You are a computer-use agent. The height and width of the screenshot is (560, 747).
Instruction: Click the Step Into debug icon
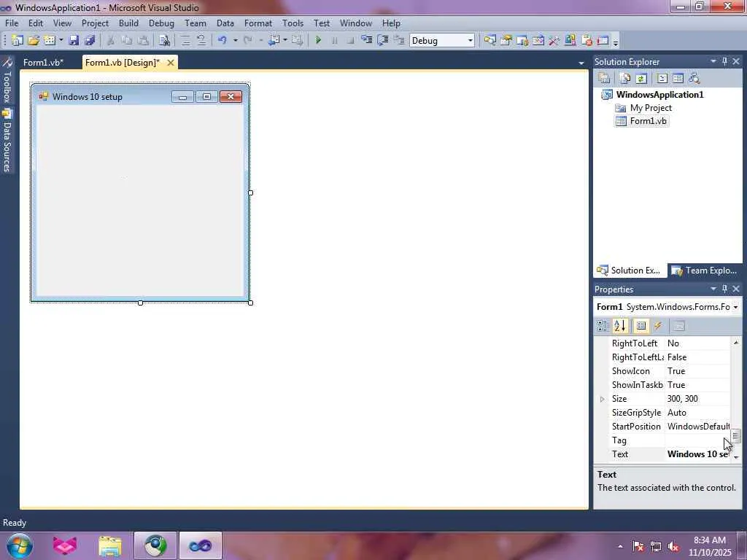(366, 41)
